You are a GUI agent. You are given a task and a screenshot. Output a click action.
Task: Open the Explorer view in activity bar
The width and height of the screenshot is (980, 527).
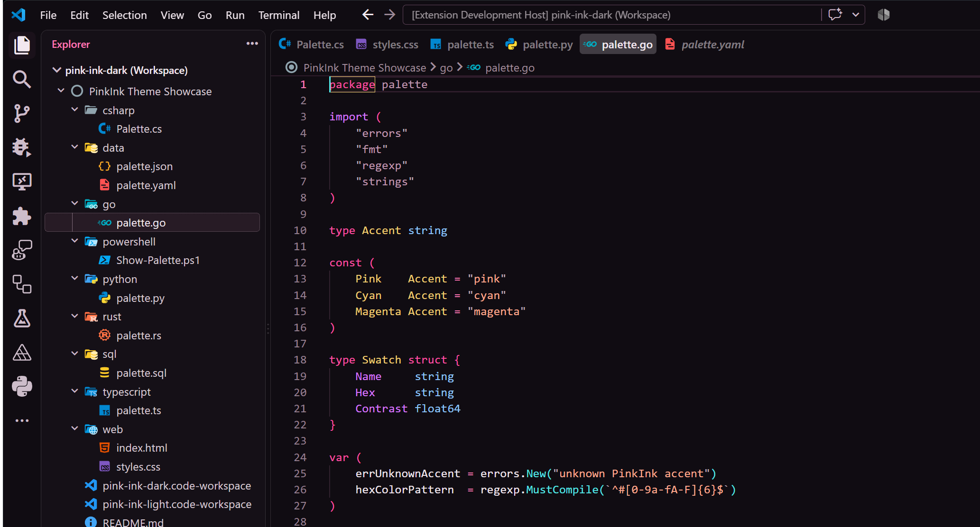coord(22,45)
